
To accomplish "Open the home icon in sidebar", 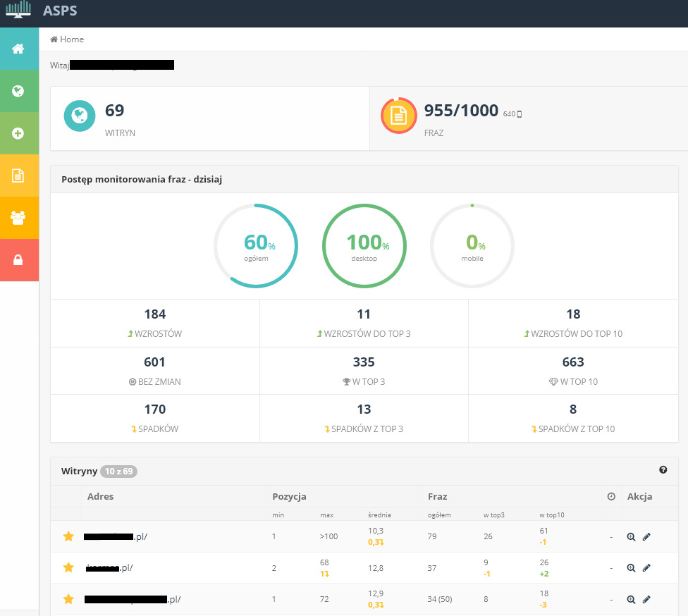I will pos(18,49).
